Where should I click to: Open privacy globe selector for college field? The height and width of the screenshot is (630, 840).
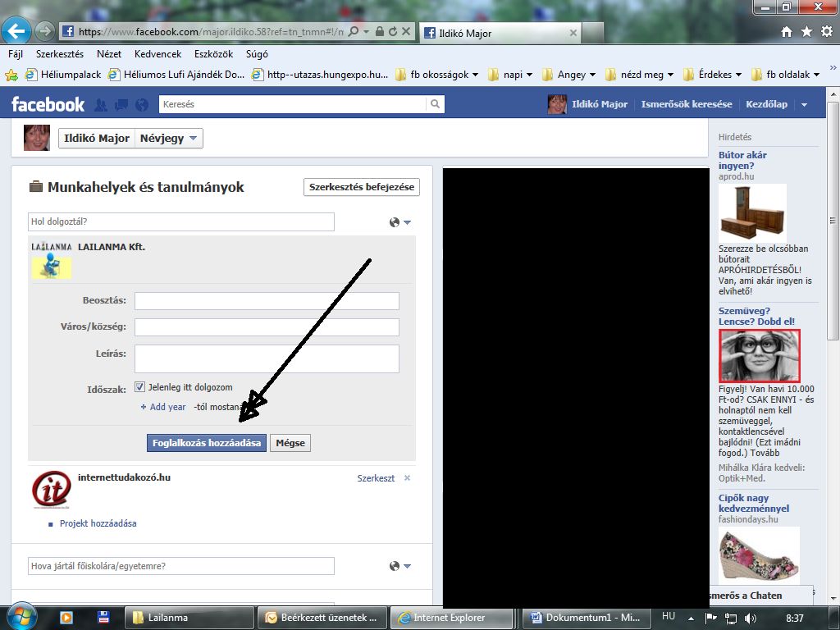click(399, 566)
